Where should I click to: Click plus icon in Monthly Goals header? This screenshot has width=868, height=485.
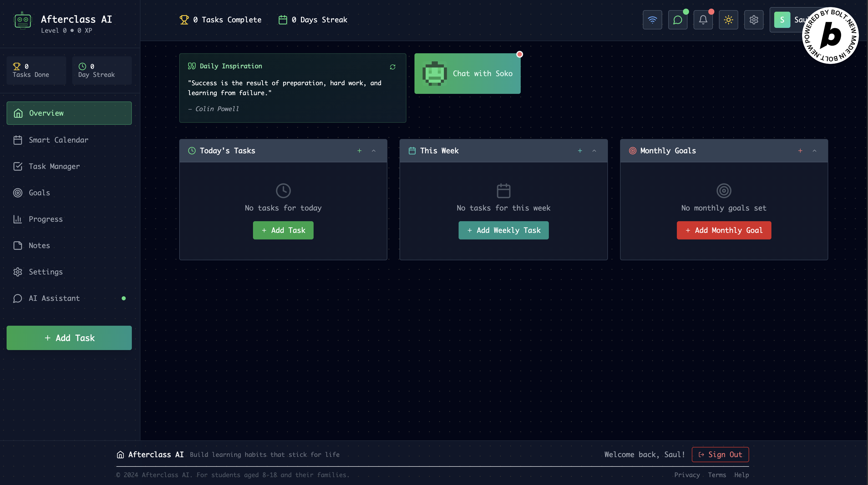800,151
